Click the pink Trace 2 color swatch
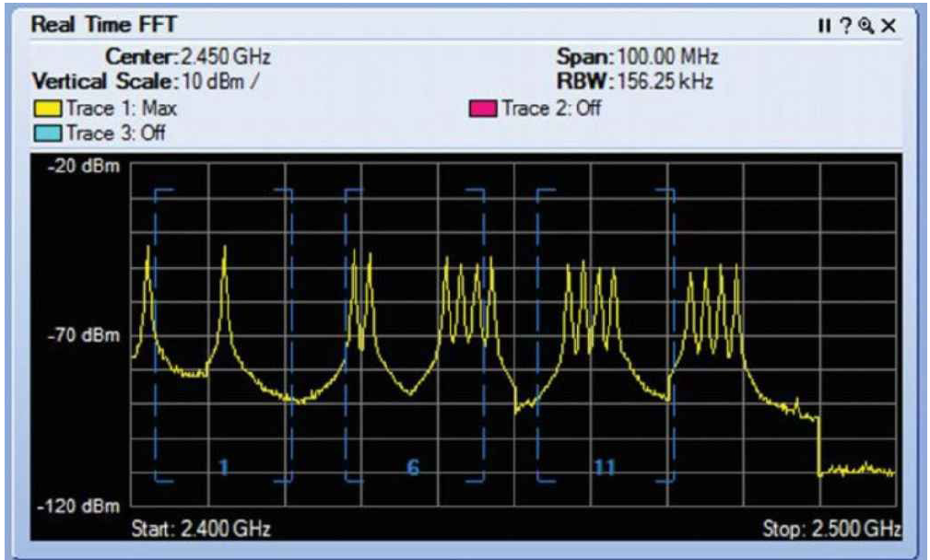Viewport: 930px width, 560px height. [x=483, y=109]
